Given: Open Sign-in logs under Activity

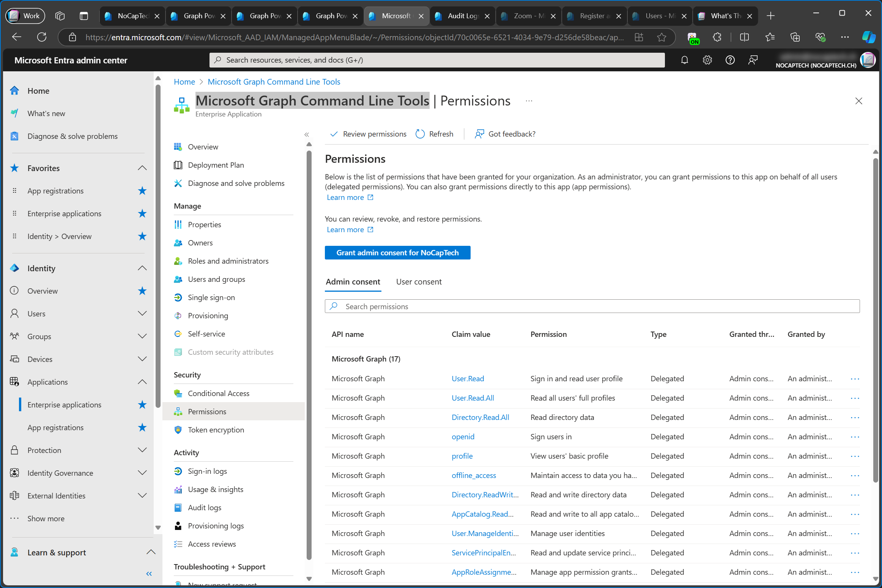Looking at the screenshot, I should [x=207, y=471].
